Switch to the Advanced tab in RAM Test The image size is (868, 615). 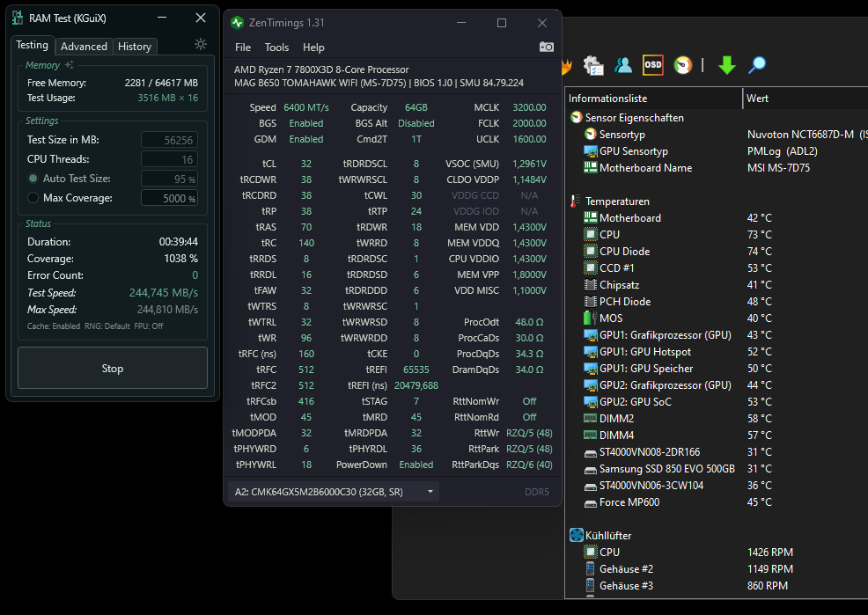(x=84, y=46)
